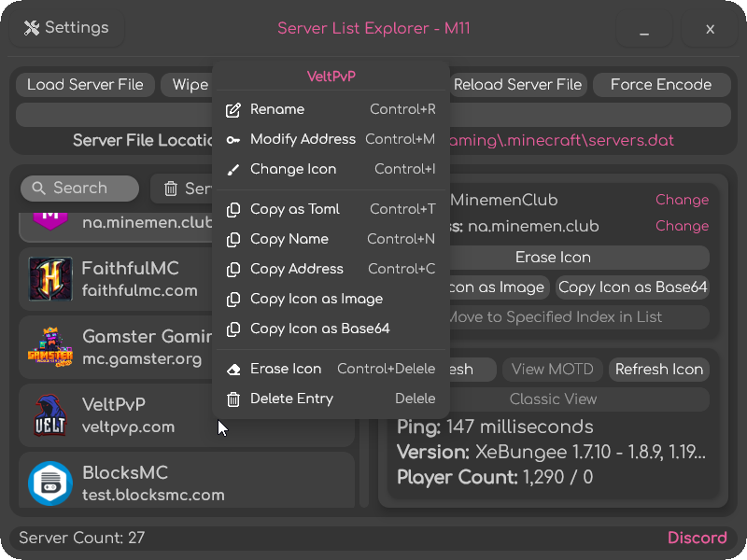747x560 pixels.
Task: Click the Gamster Gaming server icon
Action: 50,347
